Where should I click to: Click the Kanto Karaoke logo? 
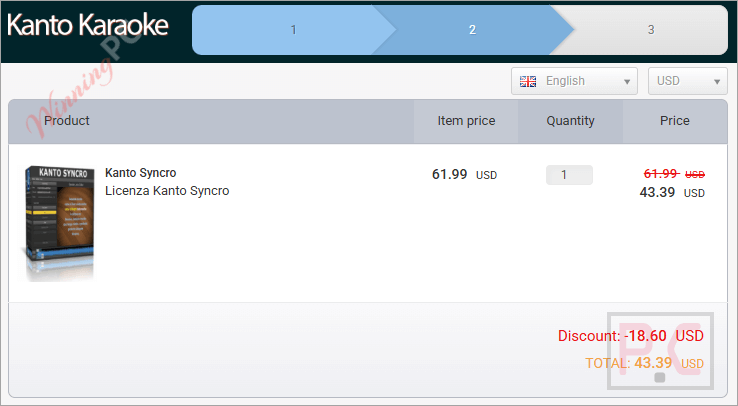pyautogui.click(x=88, y=25)
